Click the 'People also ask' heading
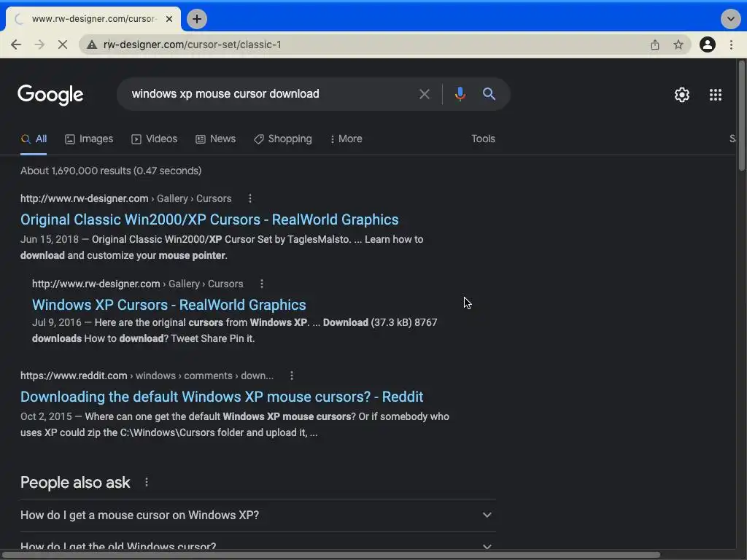The height and width of the screenshot is (560, 747). click(x=75, y=483)
